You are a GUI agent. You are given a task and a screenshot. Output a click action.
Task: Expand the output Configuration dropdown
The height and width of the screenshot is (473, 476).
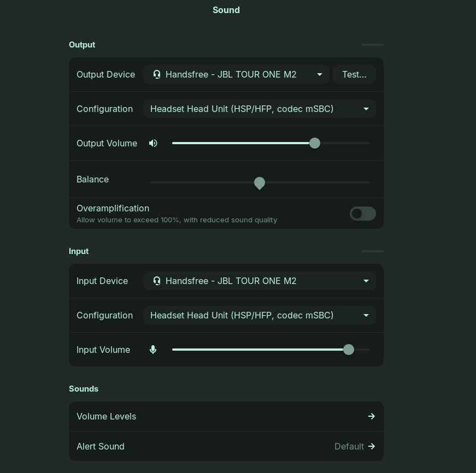[260, 109]
